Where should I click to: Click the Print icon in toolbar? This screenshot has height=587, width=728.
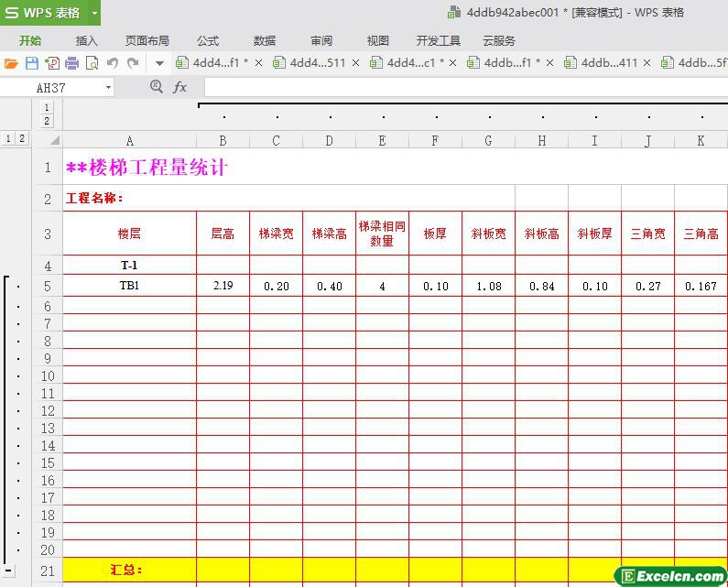click(x=71, y=63)
